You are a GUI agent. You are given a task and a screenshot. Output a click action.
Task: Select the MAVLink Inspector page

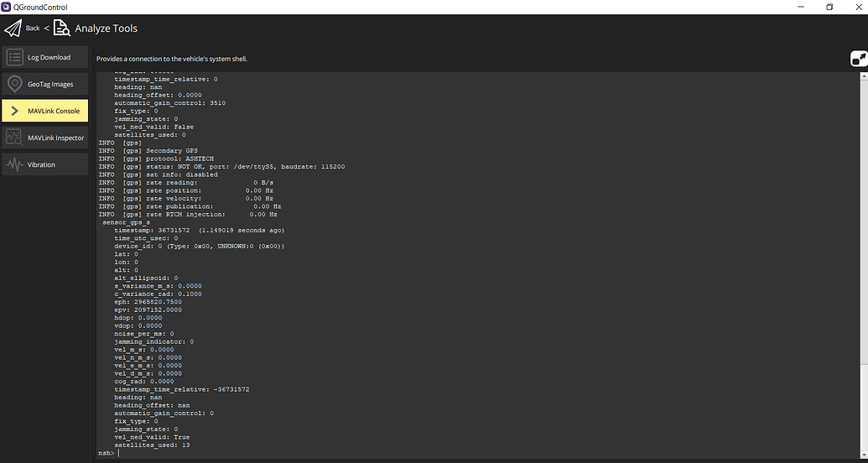55,138
